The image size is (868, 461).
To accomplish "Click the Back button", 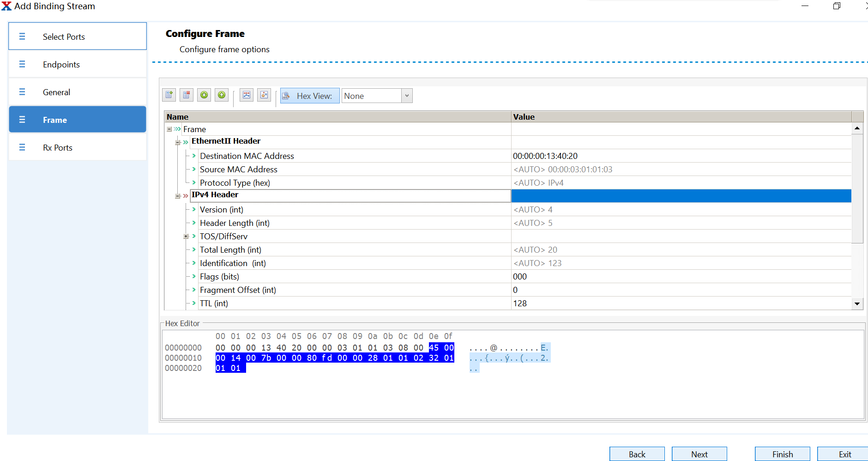I will [637, 454].
